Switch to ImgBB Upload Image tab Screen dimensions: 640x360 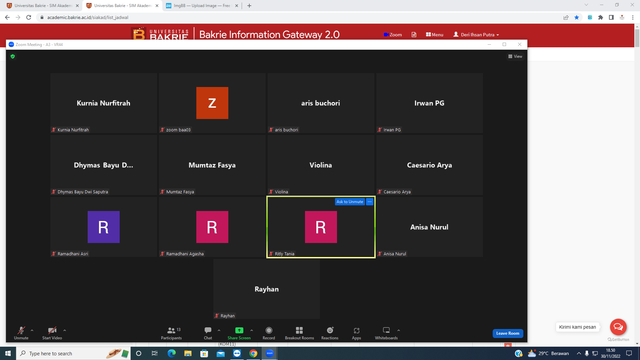tap(198, 6)
